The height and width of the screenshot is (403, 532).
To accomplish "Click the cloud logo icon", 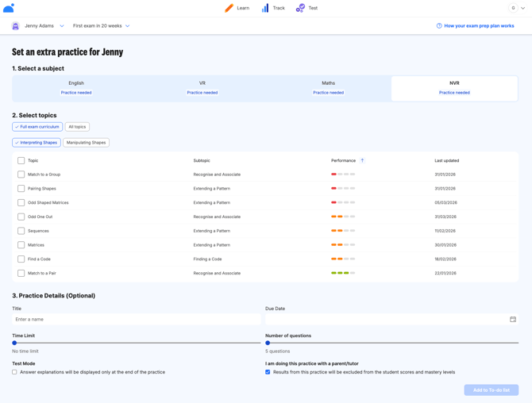I will (x=9, y=8).
